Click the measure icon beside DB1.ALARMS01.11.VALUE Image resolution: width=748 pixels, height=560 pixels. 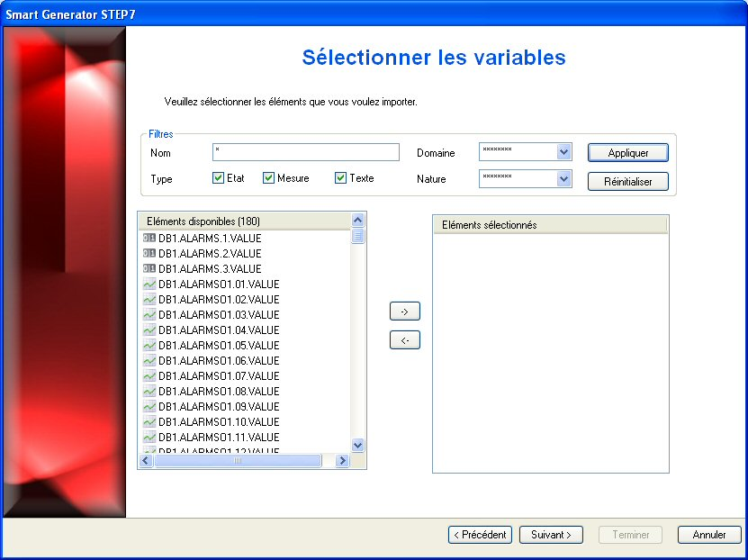(149, 437)
